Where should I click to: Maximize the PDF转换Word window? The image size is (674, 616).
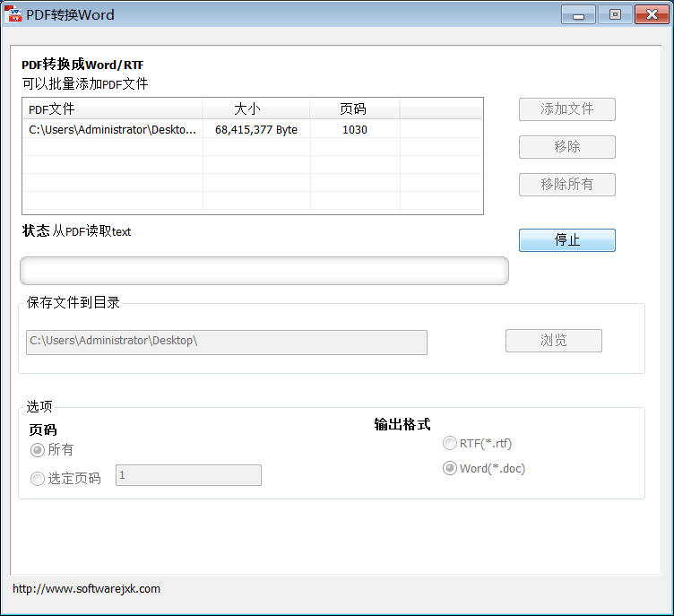point(615,14)
